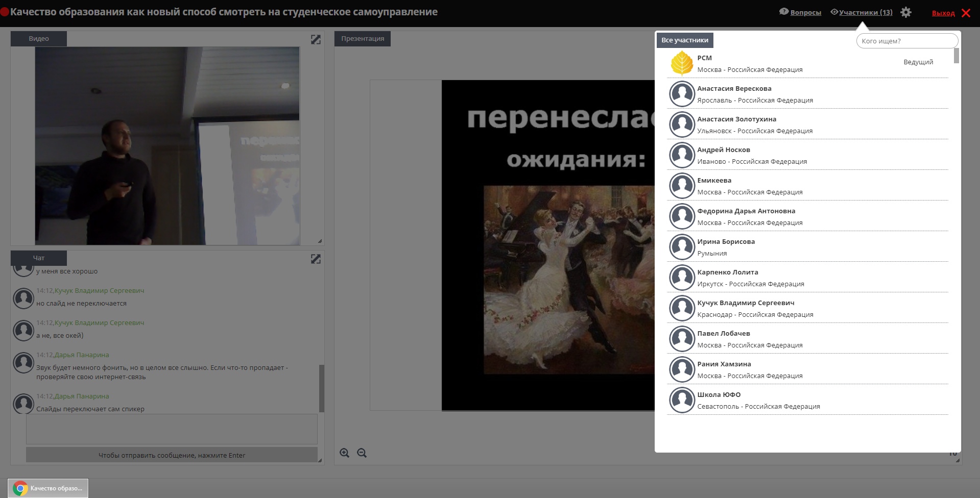
Task: Click Рания Хамзина's avatar
Action: [682, 369]
